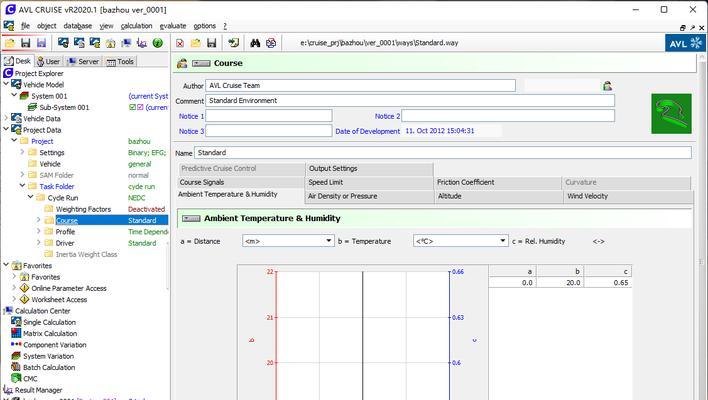The width and height of the screenshot is (708, 400).
Task: Collapse the Vehicle Model tree node
Action: click(x=6, y=84)
